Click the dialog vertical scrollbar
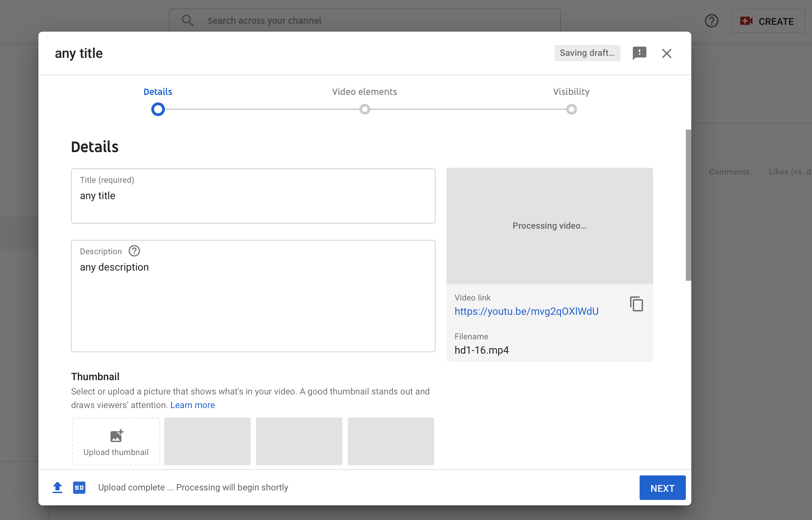Viewport: 812px width, 520px height. point(688,205)
